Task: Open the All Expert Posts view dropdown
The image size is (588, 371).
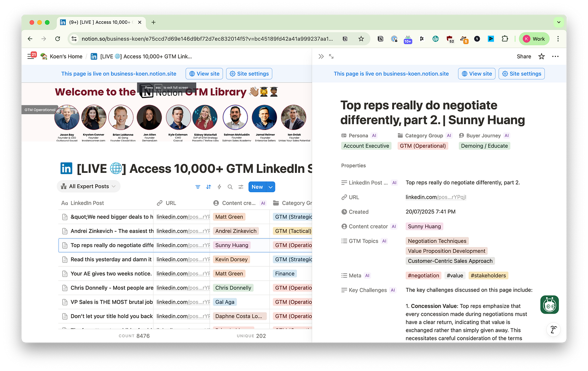Action: [x=88, y=186]
